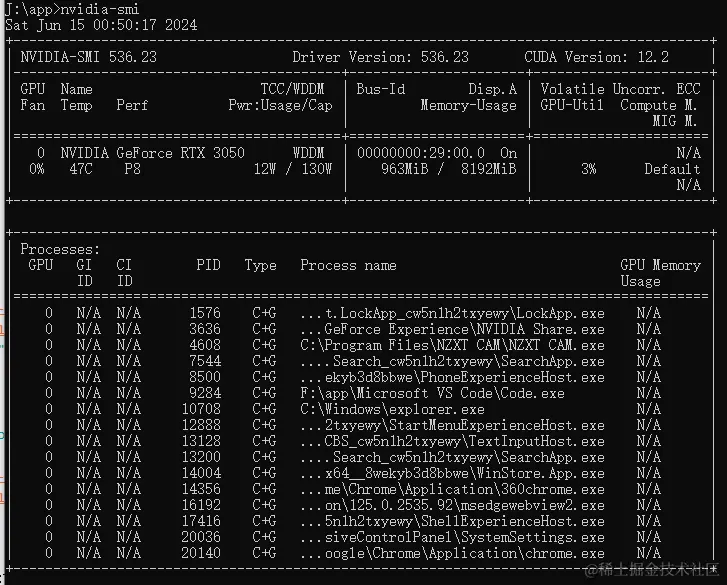
Task: Click the 'Pwr:Usage/Cap' column header
Action: [281, 105]
